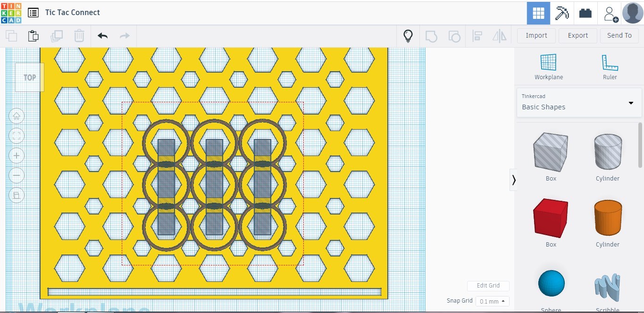Click the Align icon
644x313 pixels.
click(477, 36)
